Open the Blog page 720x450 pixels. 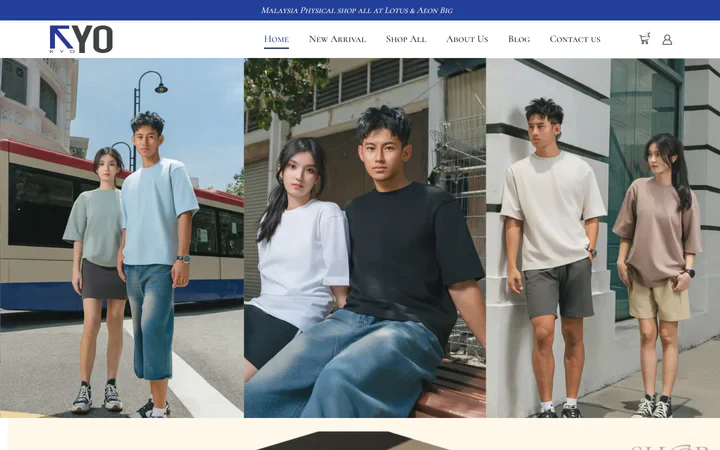[519, 39]
